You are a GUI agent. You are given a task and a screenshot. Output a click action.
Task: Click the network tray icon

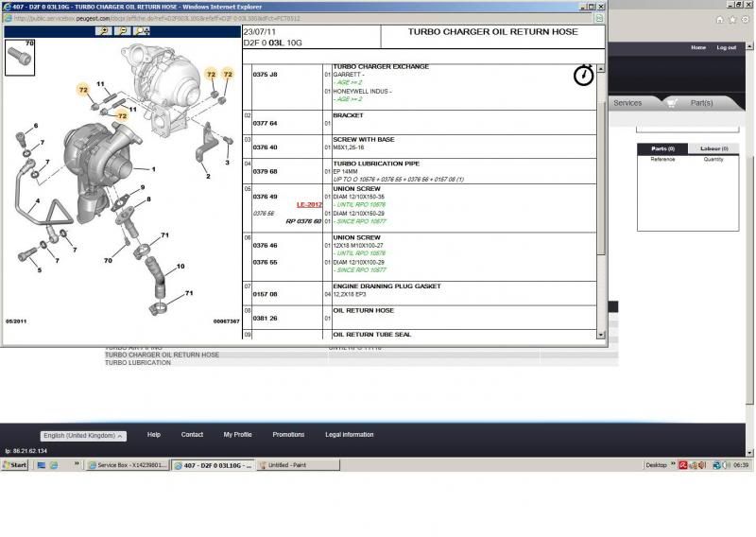pos(716,465)
